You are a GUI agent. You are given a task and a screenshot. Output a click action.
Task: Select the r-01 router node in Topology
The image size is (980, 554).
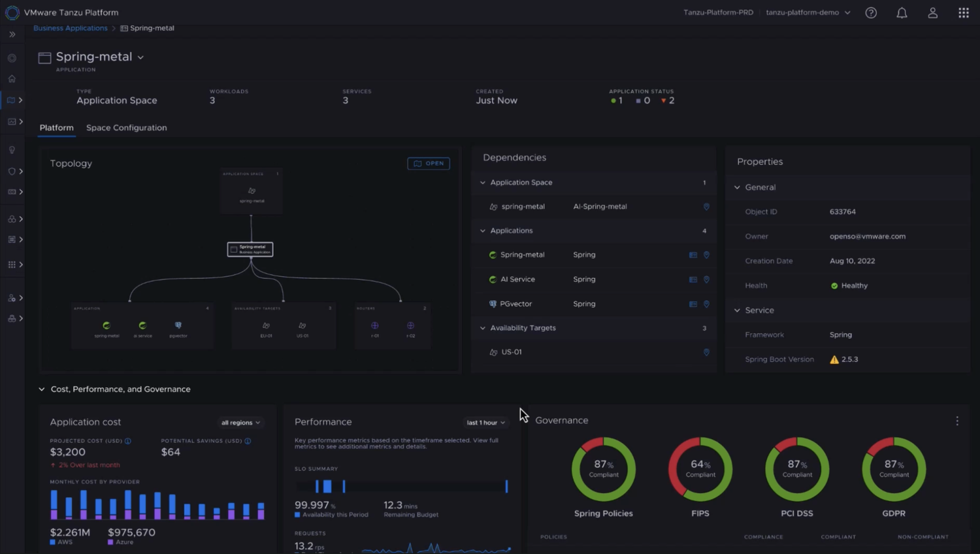[374, 328]
